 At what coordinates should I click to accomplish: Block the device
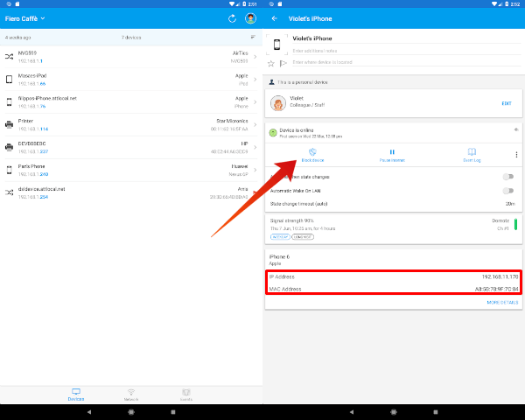coord(312,155)
